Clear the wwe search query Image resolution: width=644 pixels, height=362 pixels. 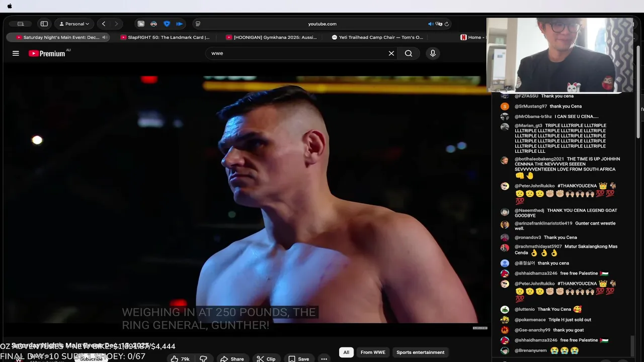pos(391,53)
